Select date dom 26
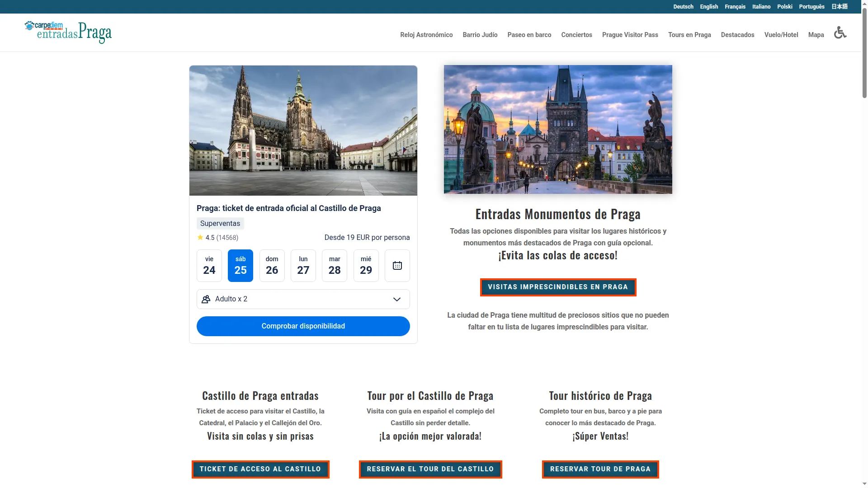The width and height of the screenshot is (868, 488). click(272, 266)
